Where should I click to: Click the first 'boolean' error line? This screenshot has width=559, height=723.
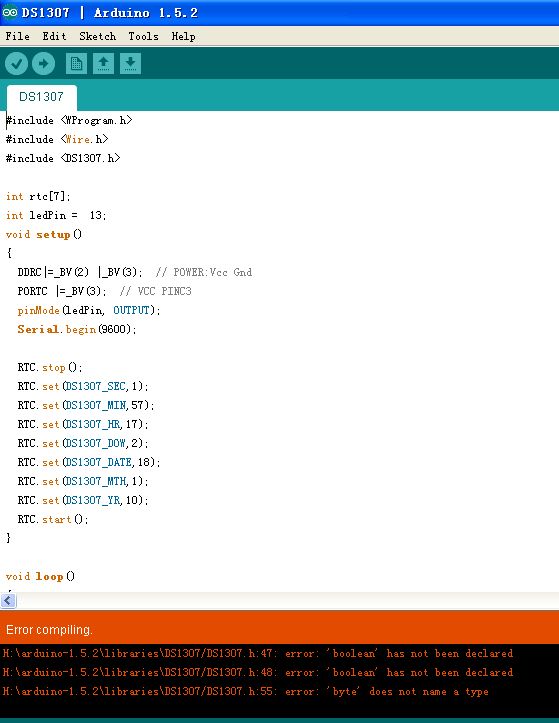258,653
